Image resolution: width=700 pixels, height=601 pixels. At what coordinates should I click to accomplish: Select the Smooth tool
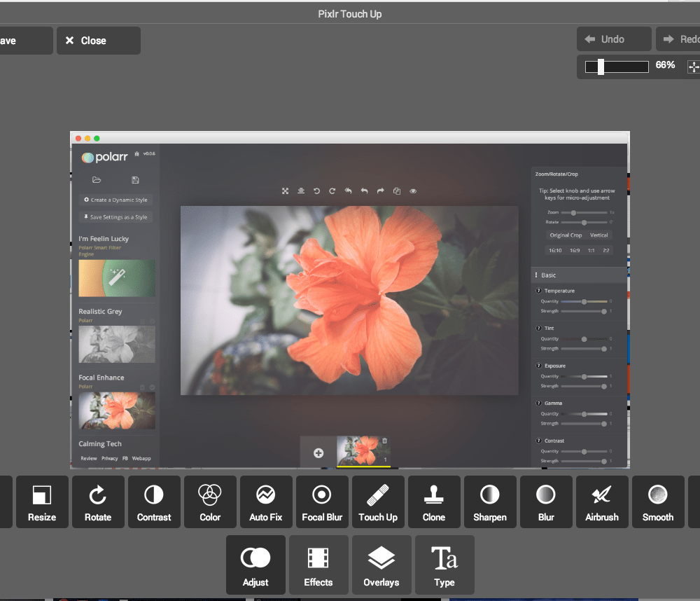(x=658, y=502)
